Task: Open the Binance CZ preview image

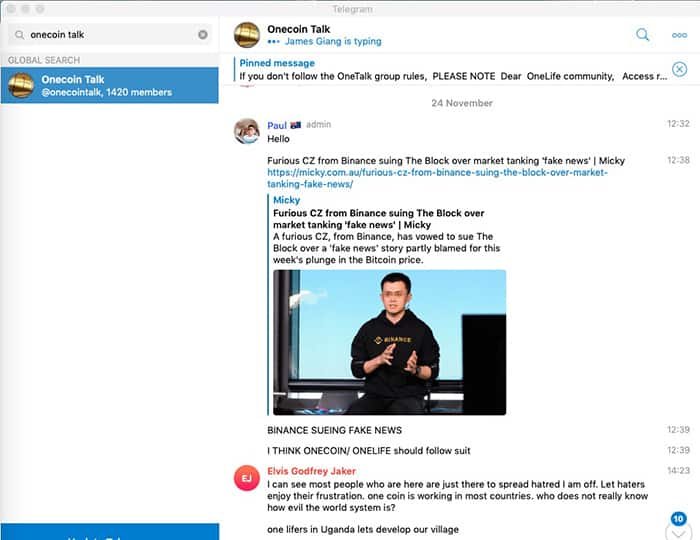Action: 390,342
